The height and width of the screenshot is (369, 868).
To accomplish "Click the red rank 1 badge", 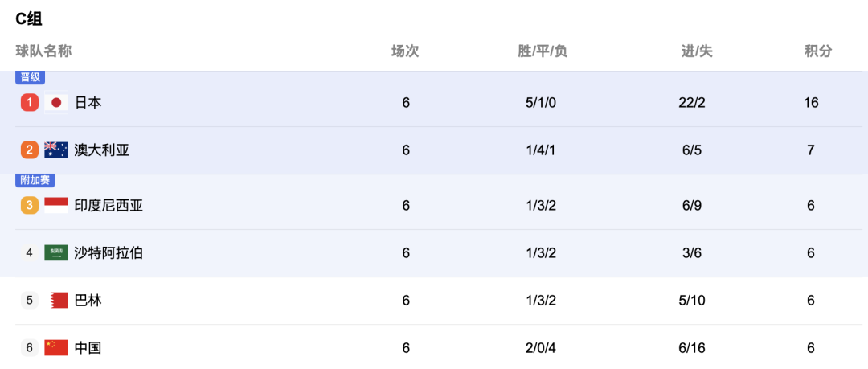I will click(30, 103).
